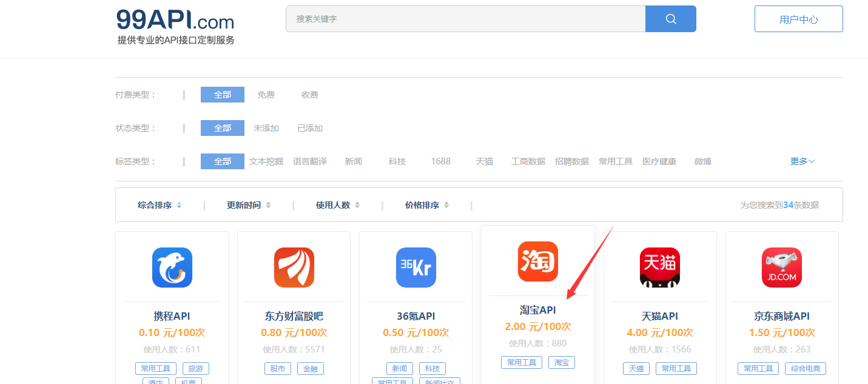This screenshot has width=868, height=384.
Task: Filter by 工商数据 tag
Action: coord(528,161)
